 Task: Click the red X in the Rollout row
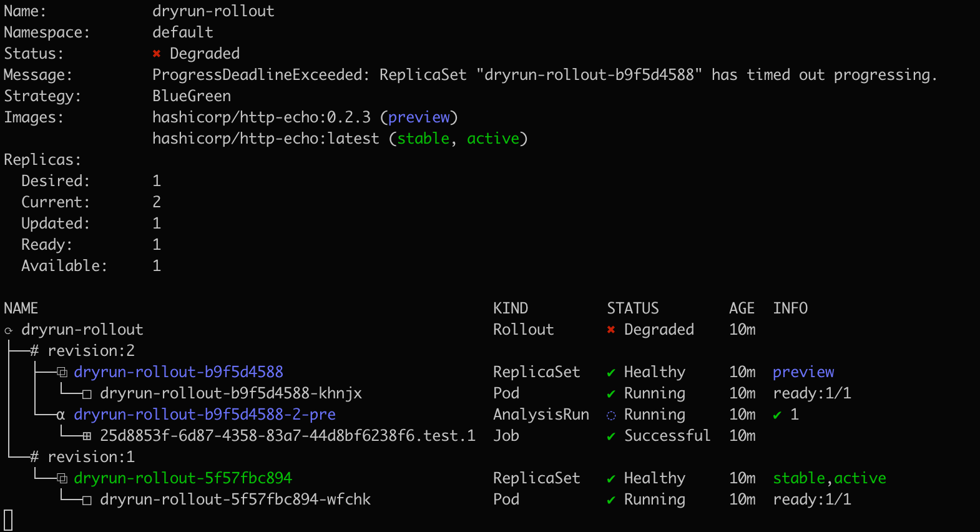click(x=611, y=330)
